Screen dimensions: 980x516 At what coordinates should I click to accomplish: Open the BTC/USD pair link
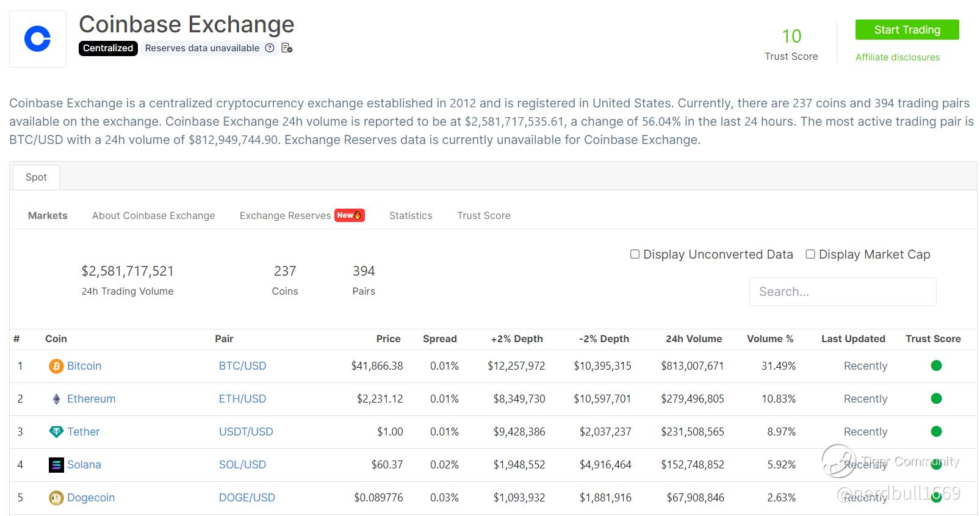coord(242,366)
